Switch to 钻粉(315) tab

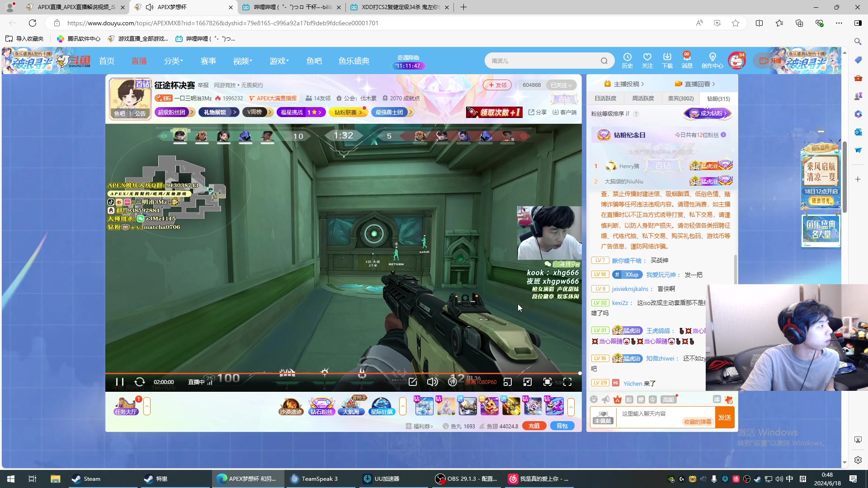pos(718,99)
